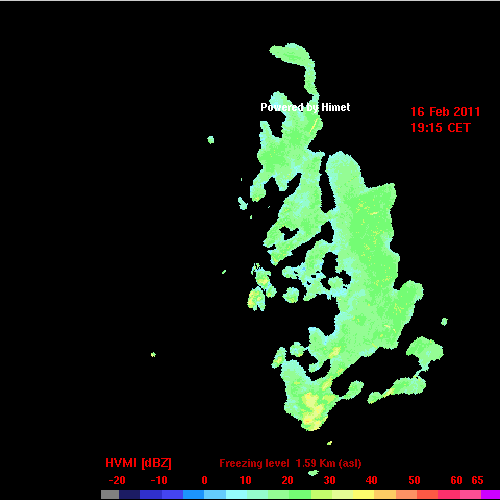The height and width of the screenshot is (500, 500).
Task: Click the '19:15 CET' time label
Action: click(440, 128)
